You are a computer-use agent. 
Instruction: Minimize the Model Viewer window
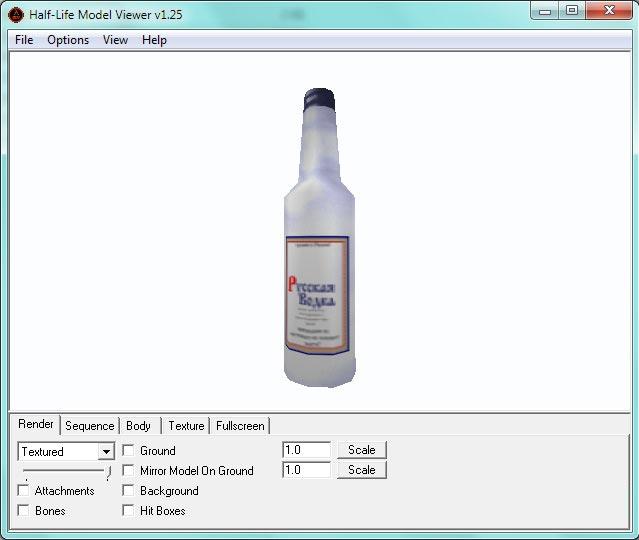coord(544,11)
